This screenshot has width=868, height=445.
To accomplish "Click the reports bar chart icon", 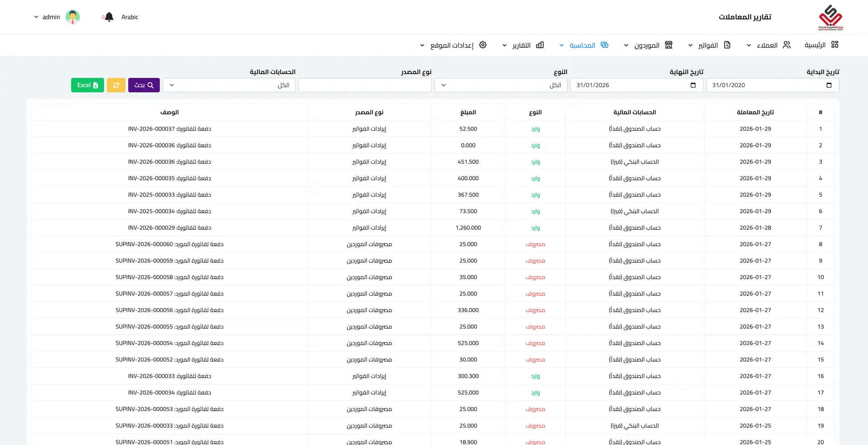I will pos(540,45).
